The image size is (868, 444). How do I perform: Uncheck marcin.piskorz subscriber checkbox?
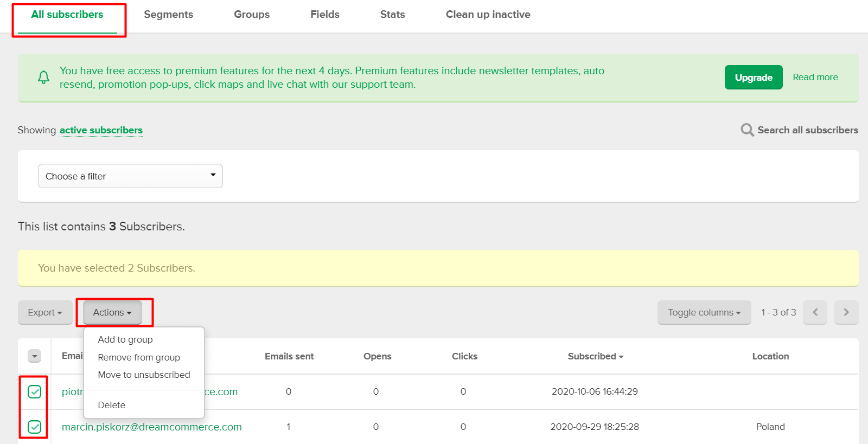click(35, 427)
